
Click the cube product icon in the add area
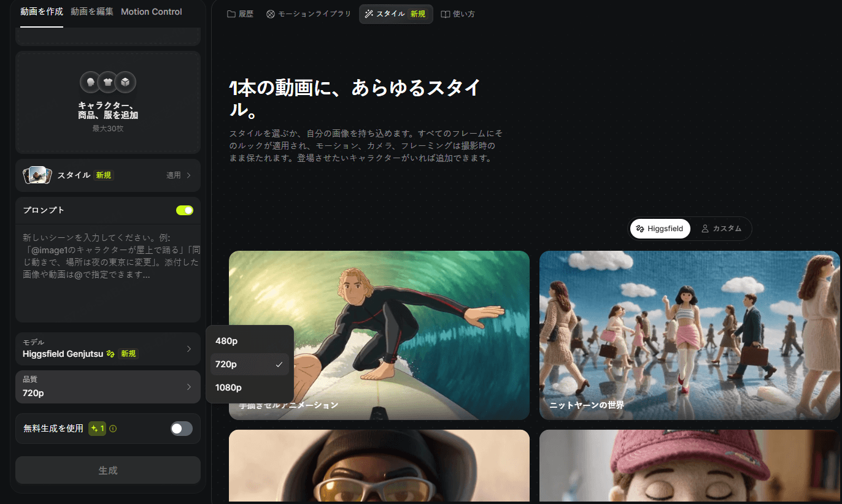point(125,82)
